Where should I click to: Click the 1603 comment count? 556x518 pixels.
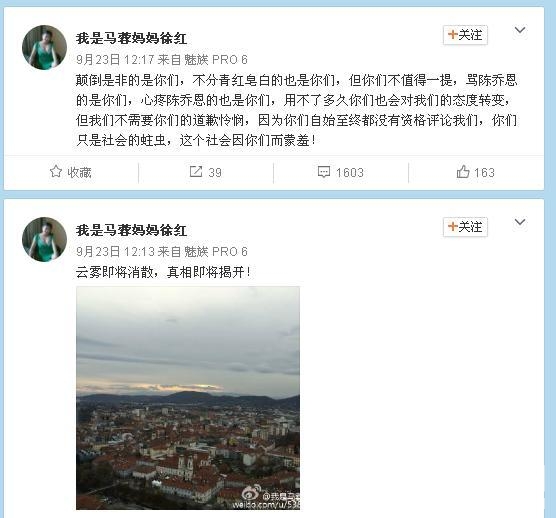[x=350, y=173]
